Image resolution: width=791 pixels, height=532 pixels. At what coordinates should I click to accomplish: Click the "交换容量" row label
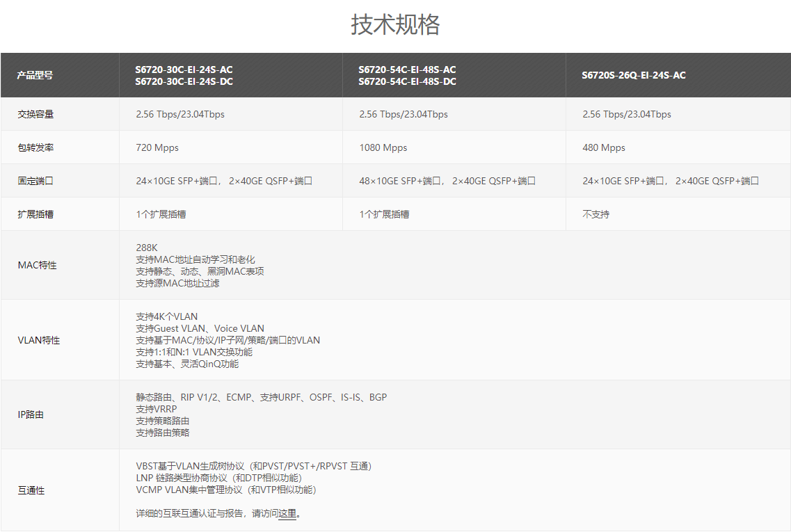point(35,115)
